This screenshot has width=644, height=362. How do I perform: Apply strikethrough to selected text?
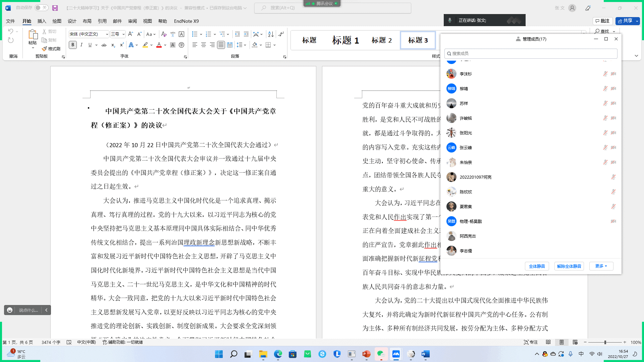104,45
